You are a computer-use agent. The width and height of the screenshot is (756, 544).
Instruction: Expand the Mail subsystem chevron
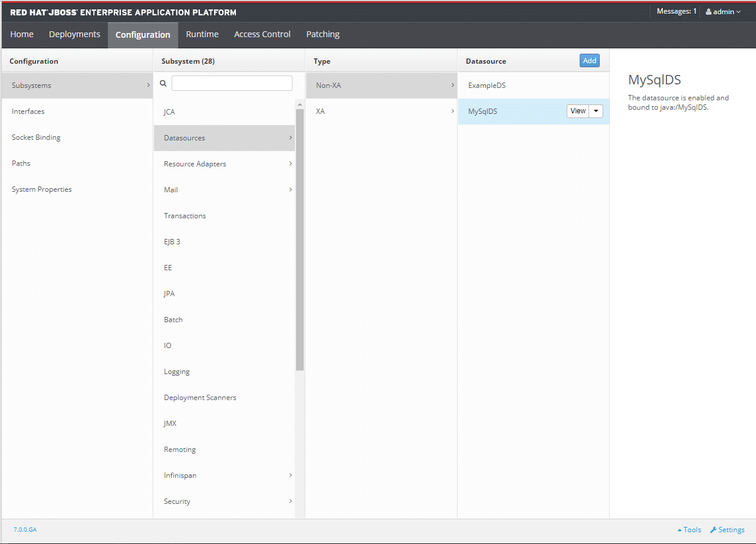click(x=290, y=189)
